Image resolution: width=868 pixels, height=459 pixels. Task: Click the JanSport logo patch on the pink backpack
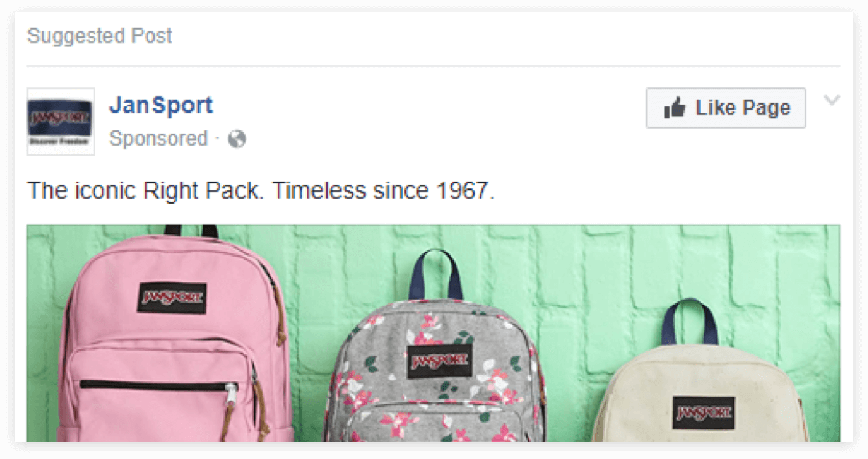point(172,298)
